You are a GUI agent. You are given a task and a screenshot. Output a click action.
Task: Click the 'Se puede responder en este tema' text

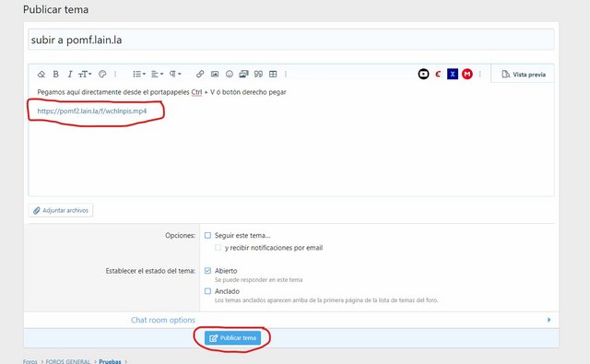(258, 280)
